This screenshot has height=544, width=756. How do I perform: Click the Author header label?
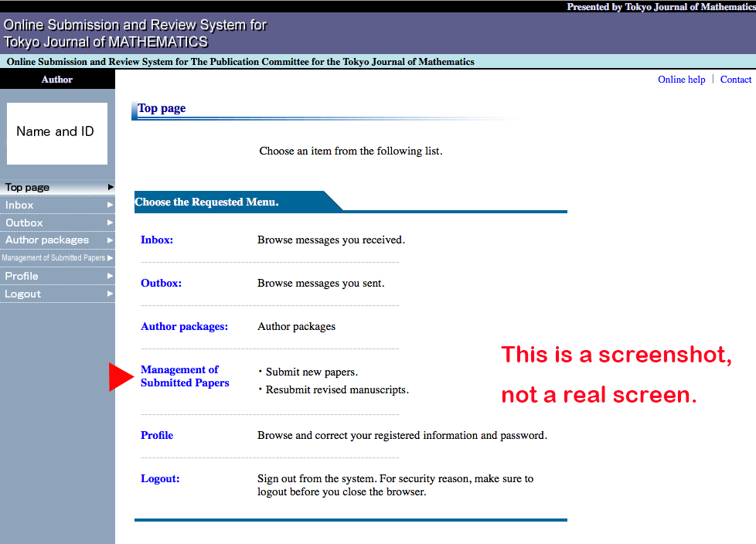tap(57, 80)
